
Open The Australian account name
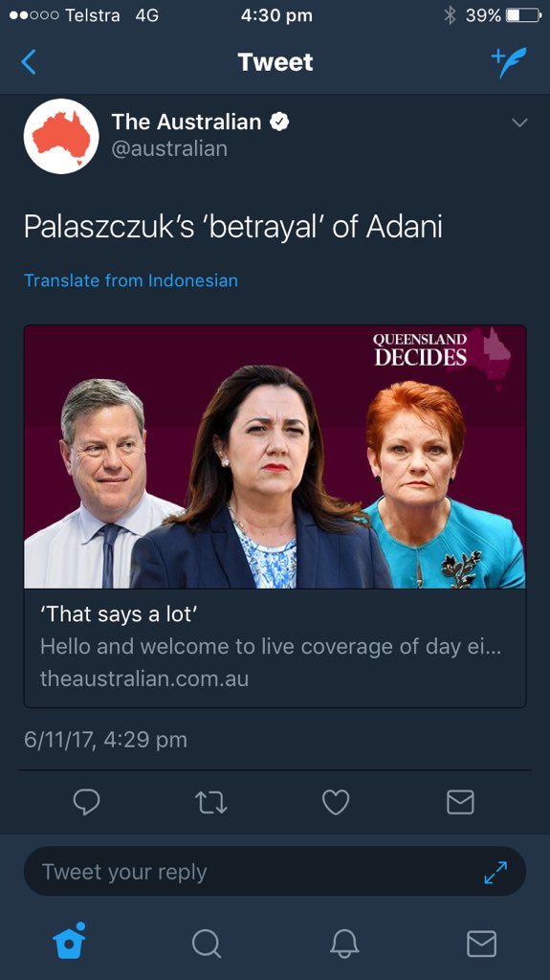coord(187,122)
